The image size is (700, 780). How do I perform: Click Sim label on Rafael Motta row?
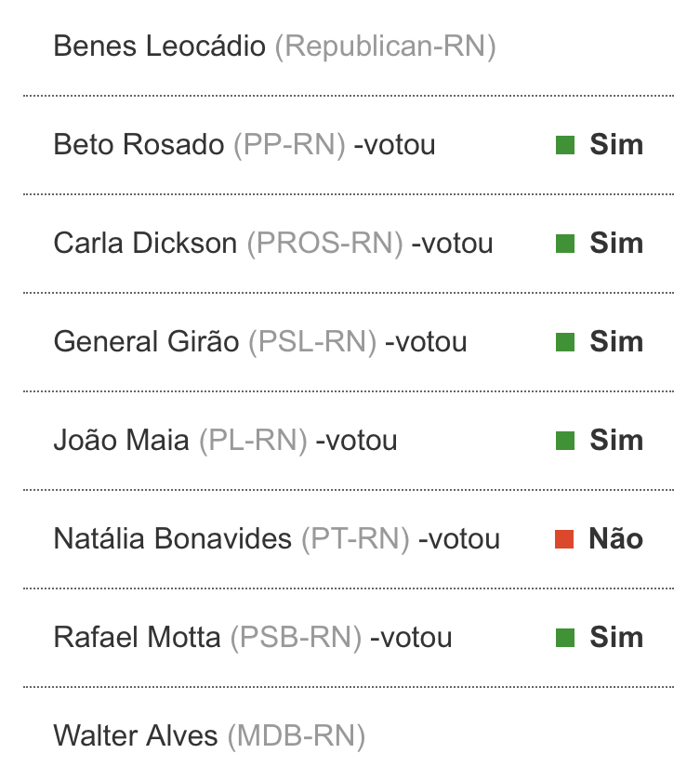(616, 638)
